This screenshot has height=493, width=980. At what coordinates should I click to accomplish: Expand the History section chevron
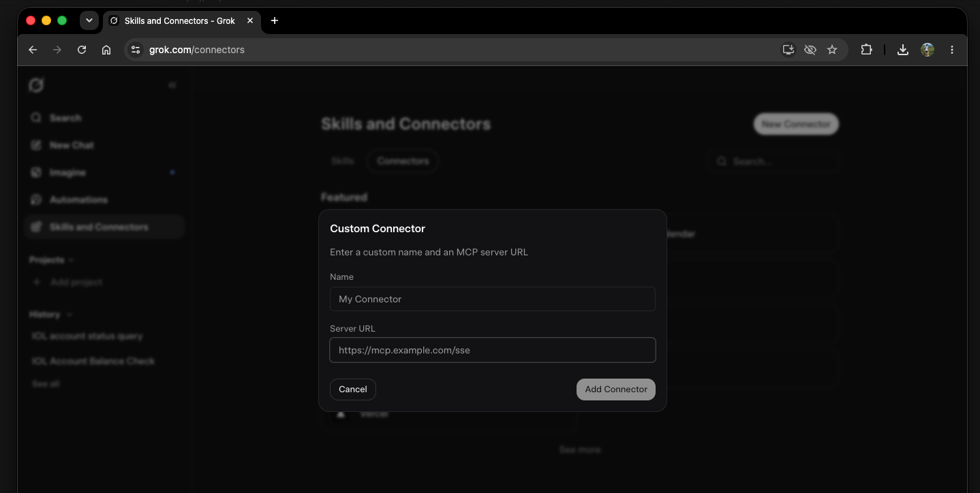pyautogui.click(x=69, y=315)
